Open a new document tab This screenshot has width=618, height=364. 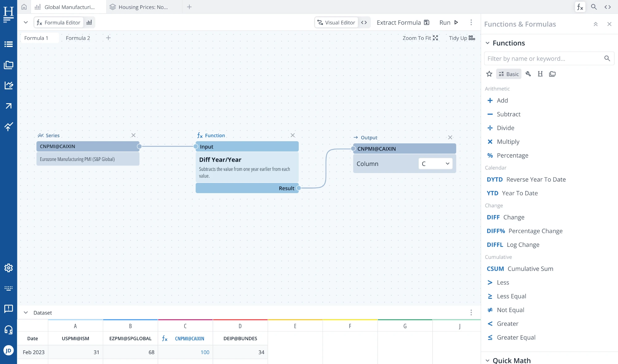tap(189, 7)
